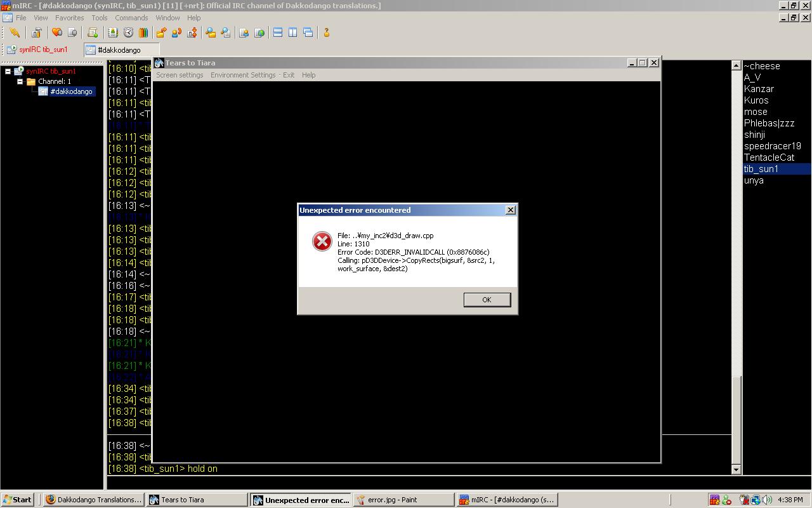
Task: Click the messenger status tray icon
Action: click(726, 500)
